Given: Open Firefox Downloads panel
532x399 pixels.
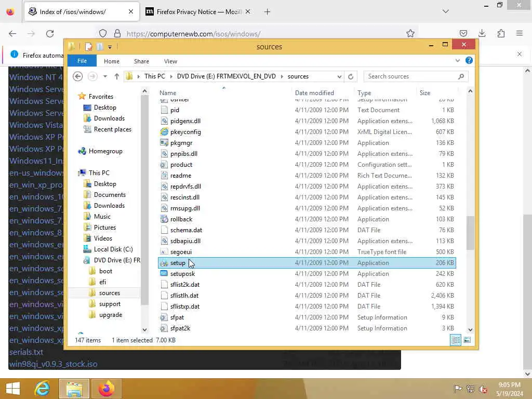Looking at the screenshot, I should 482,33.
